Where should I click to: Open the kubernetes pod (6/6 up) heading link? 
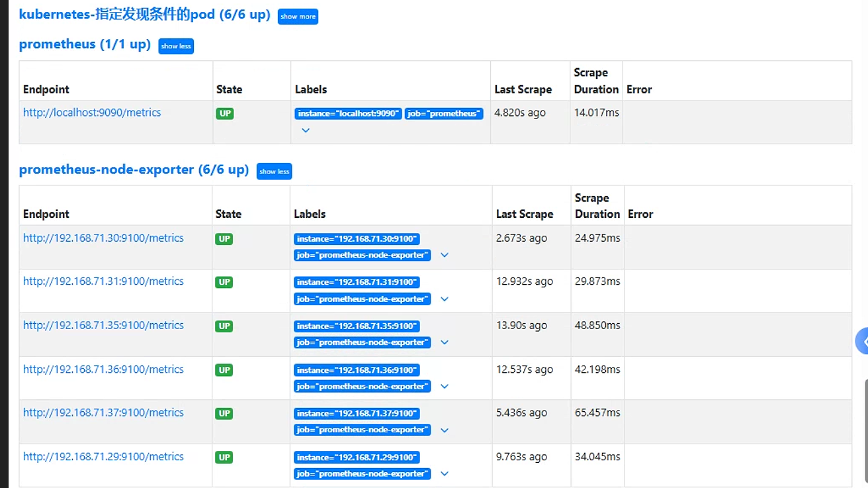point(145,15)
